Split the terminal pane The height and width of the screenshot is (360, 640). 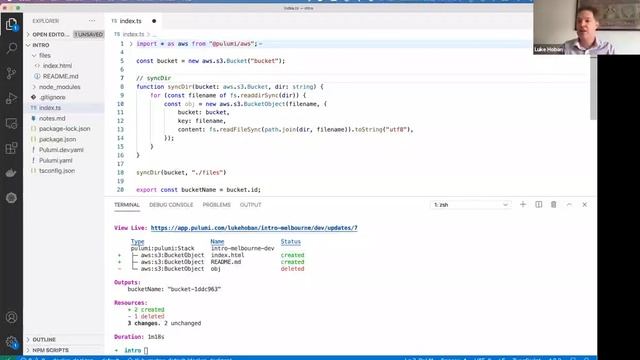539,204
